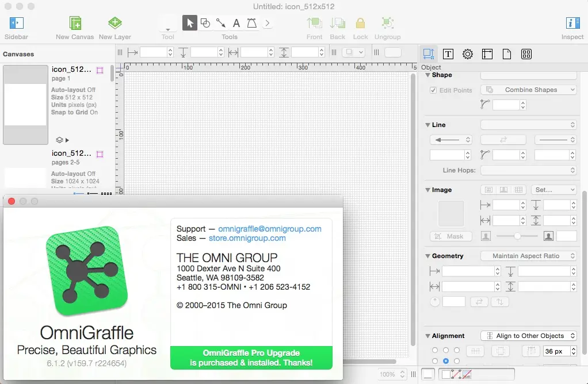The image size is (588, 384).
Task: Open the Align to Other Objects dropdown
Action: coord(528,336)
